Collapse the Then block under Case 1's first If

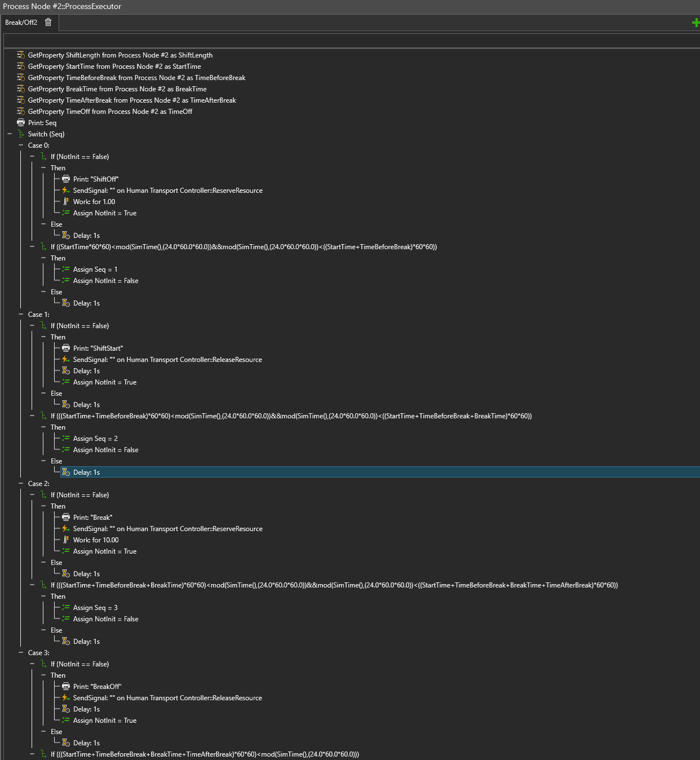click(43, 337)
